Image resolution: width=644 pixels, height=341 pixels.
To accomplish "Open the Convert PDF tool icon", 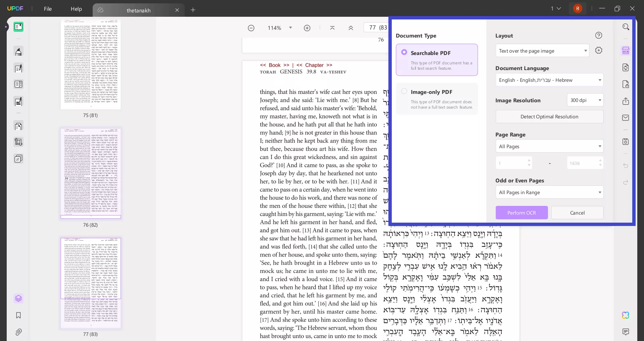I will (x=626, y=67).
